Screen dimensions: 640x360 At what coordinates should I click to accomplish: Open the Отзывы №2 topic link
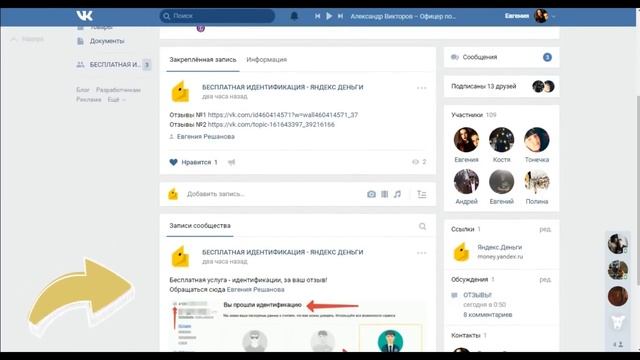click(271, 124)
